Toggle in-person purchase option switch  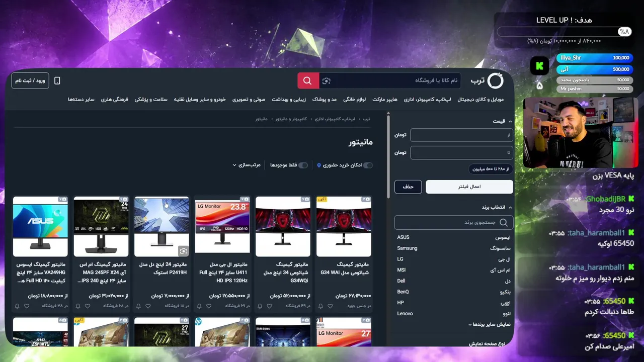pyautogui.click(x=368, y=165)
